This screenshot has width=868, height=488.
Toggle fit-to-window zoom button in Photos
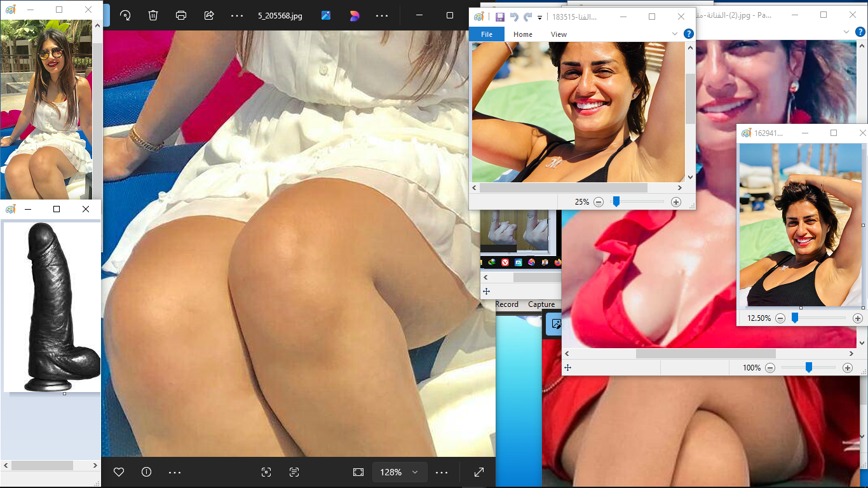pos(358,472)
